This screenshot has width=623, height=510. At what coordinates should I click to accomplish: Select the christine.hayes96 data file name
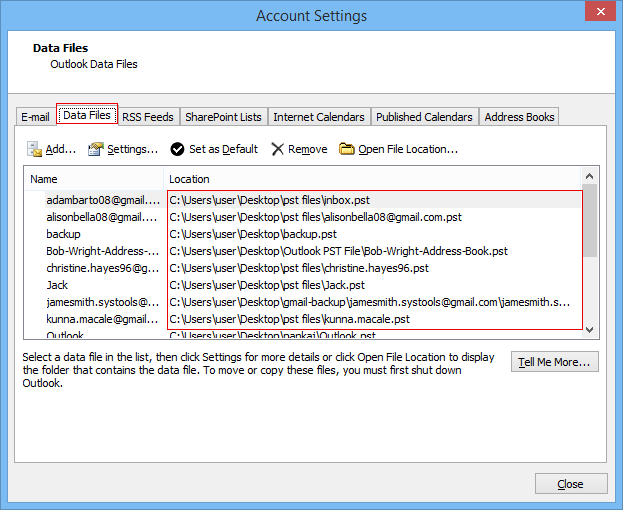pos(103,268)
